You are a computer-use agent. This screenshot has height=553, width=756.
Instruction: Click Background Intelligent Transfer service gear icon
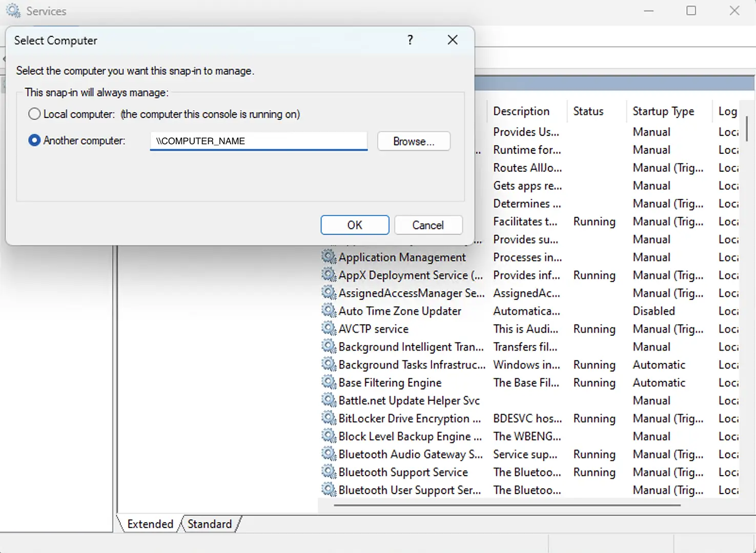[329, 346]
